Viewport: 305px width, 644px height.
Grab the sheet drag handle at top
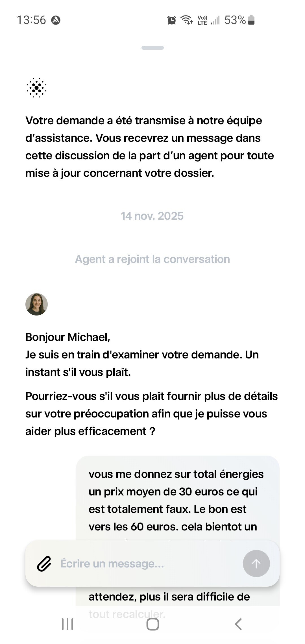point(152,48)
